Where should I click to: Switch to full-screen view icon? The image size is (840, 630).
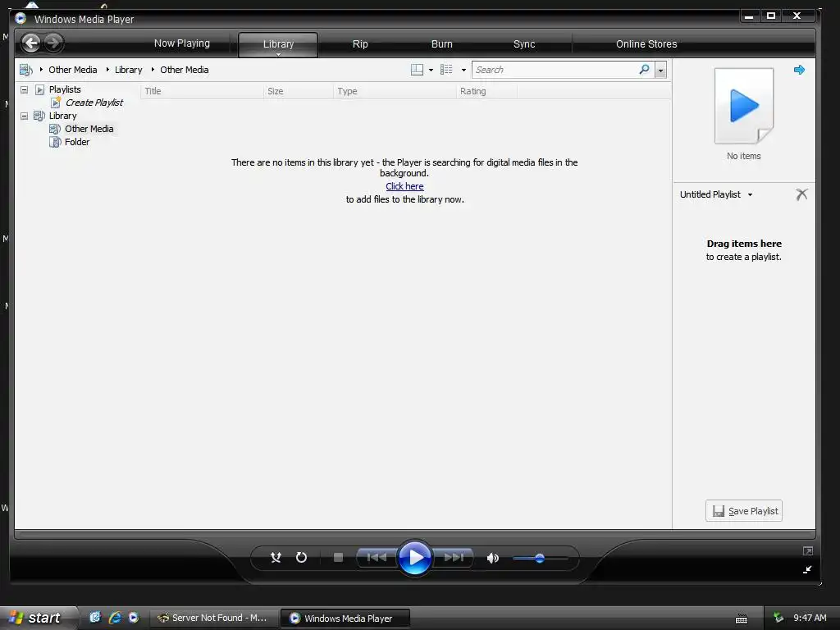[x=808, y=550]
